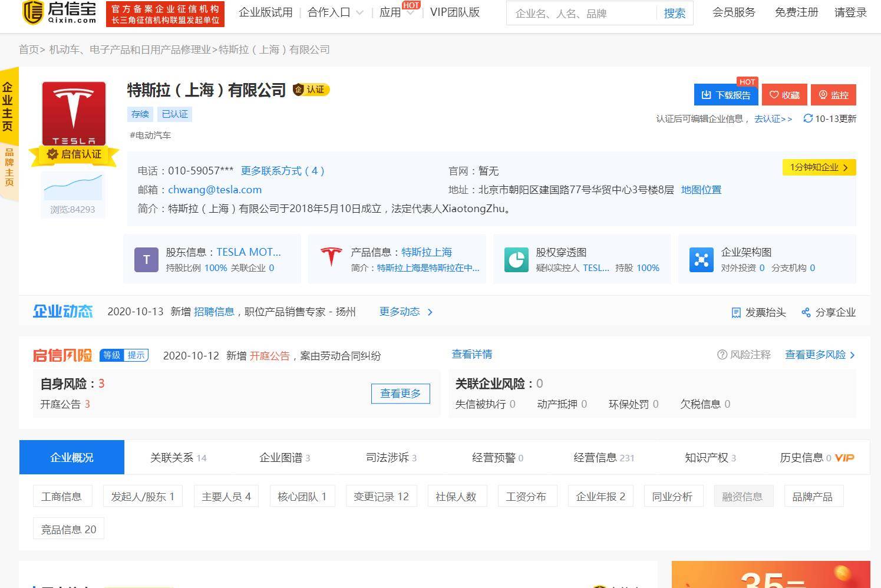The image size is (881, 588).
Task: Select the 企业图谱 3 tab
Action: tap(285, 458)
